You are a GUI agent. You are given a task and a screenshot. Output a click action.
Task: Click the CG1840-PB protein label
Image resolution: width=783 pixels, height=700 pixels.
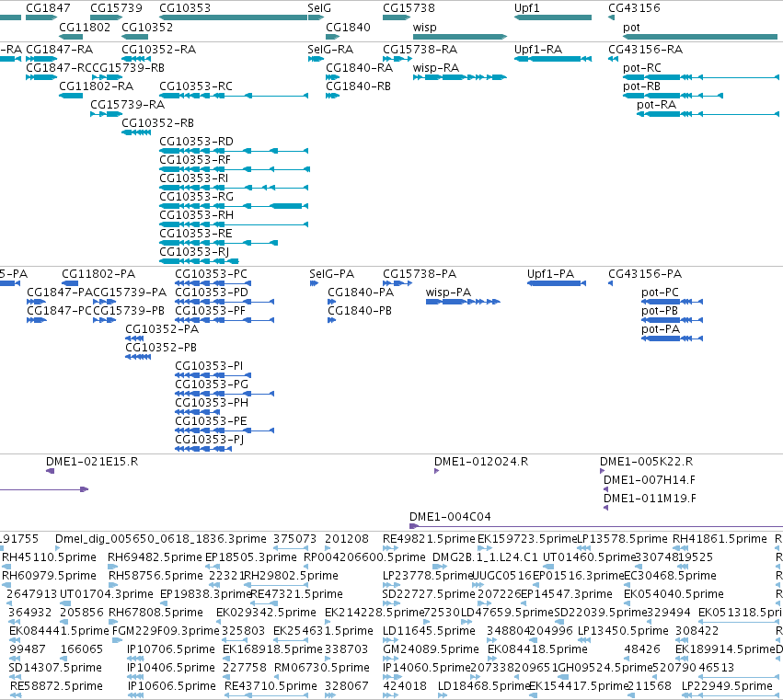coord(360,311)
